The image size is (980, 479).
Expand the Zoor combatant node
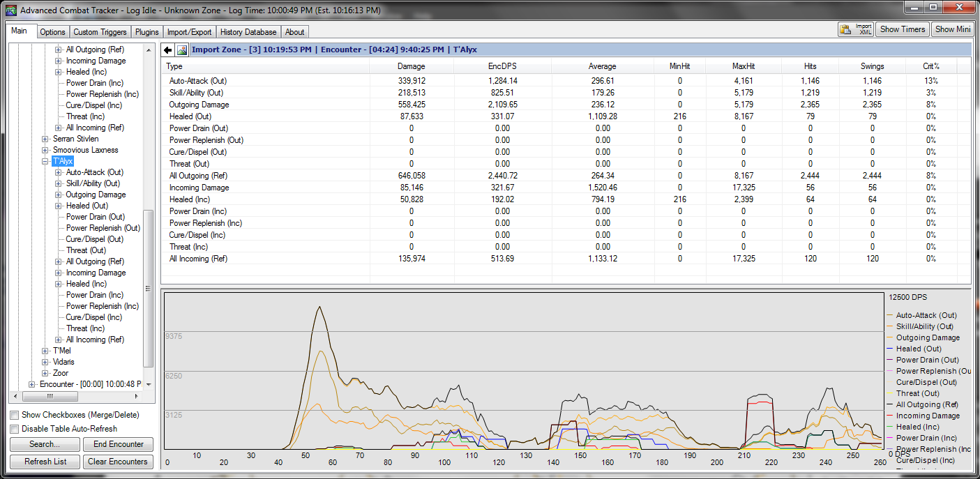[45, 373]
